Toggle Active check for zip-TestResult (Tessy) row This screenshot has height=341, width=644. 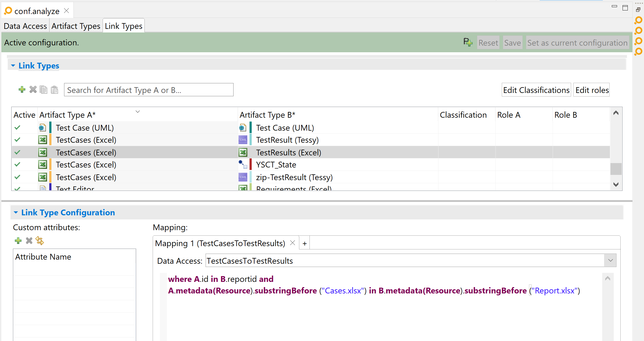click(x=17, y=177)
